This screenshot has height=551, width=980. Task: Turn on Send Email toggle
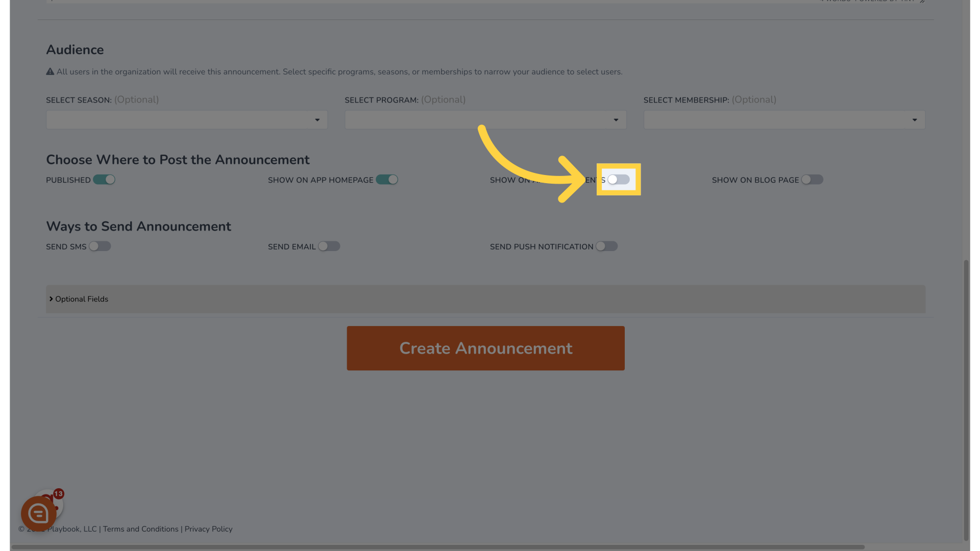pos(329,246)
